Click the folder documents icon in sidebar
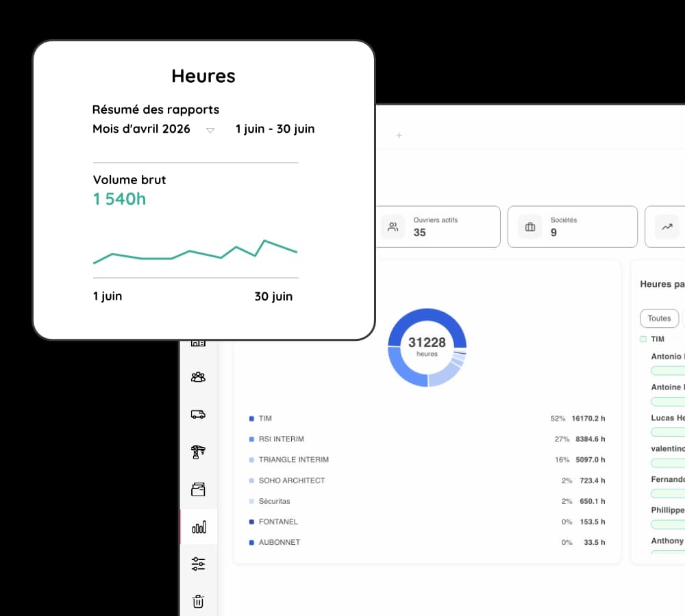The image size is (685, 616). point(198,489)
